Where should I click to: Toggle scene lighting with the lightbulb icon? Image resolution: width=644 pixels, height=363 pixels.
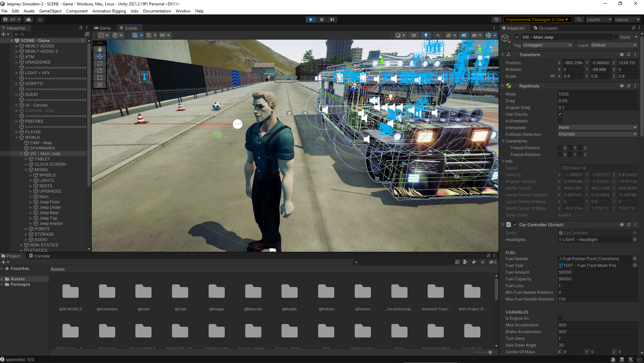[x=426, y=35]
